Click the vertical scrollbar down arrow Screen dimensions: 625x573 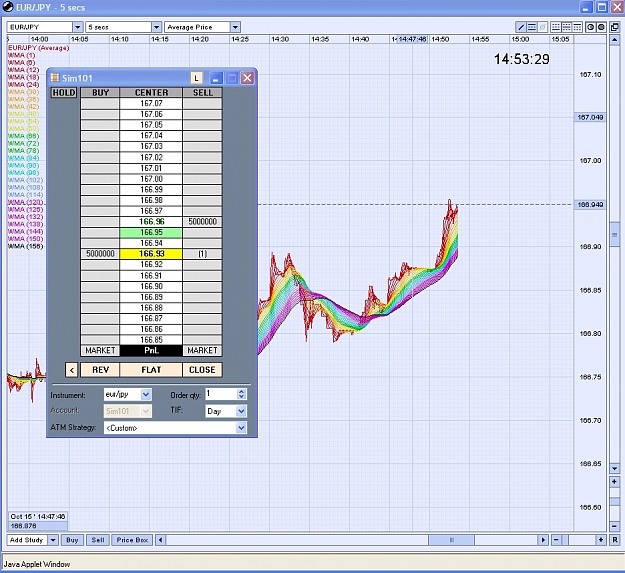pyautogui.click(x=615, y=469)
